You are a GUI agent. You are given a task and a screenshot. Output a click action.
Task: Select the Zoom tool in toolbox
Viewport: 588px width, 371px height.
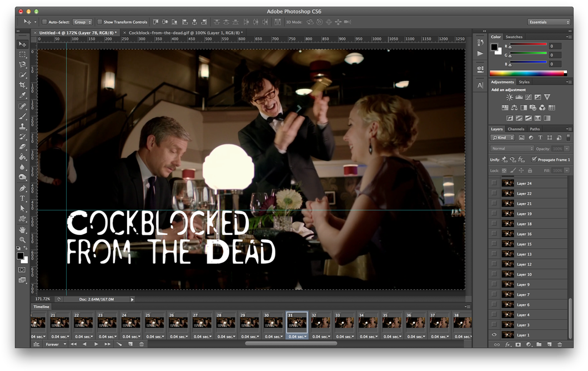click(22, 239)
